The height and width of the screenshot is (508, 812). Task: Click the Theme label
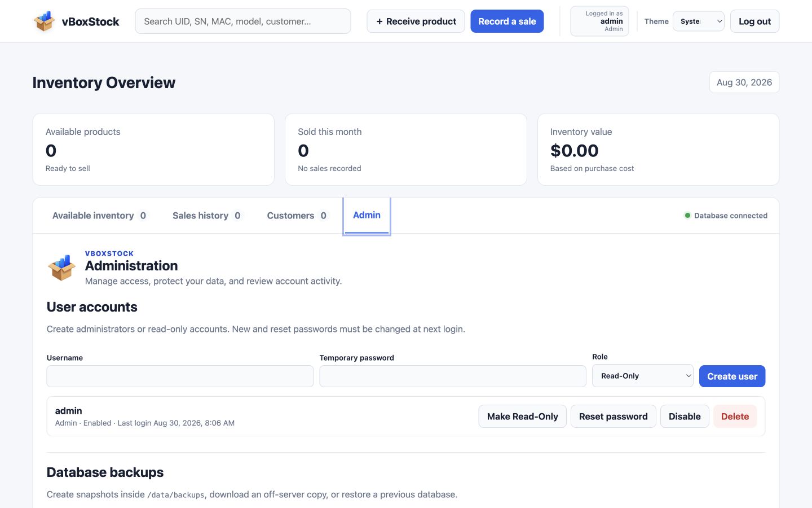656,21
